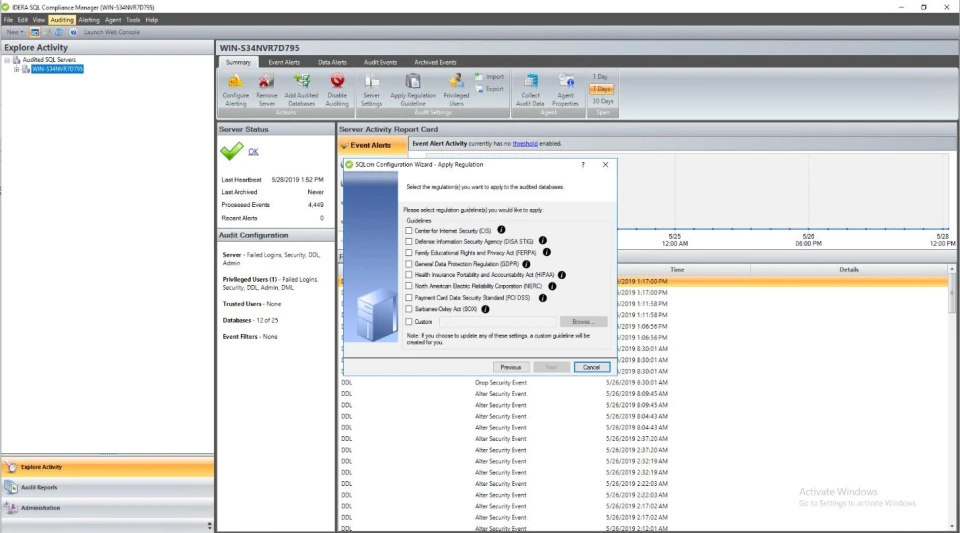Click info icon beside DISA STIG guideline
Viewport: 960px width, 533px height.
pos(542,241)
